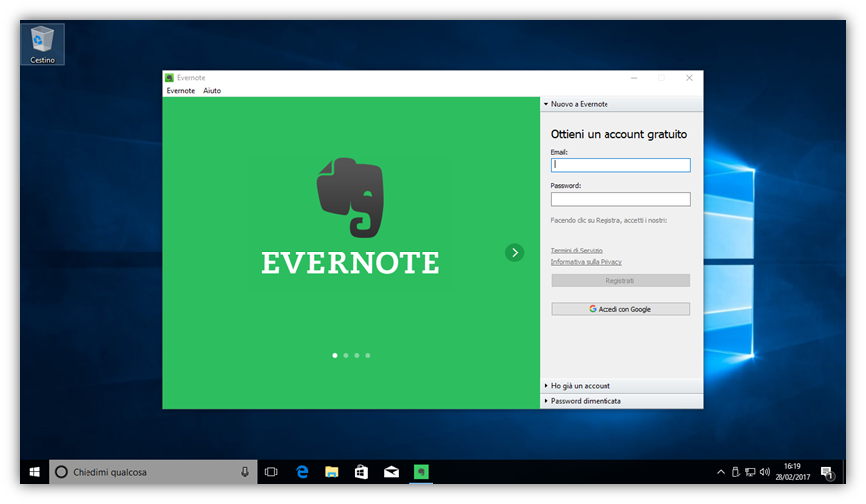Open the Windows Start menu

[34, 472]
